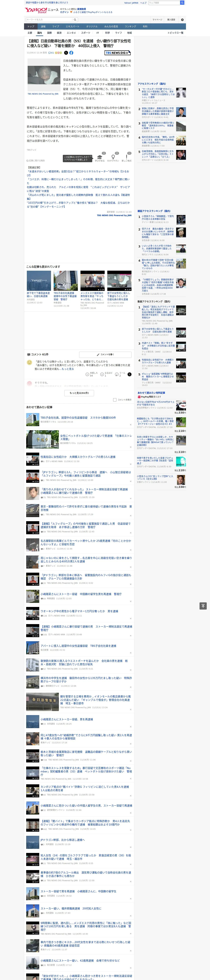Click the 購入履歴 button
Viewport: 210px width, 980px height.
click(171, 19)
